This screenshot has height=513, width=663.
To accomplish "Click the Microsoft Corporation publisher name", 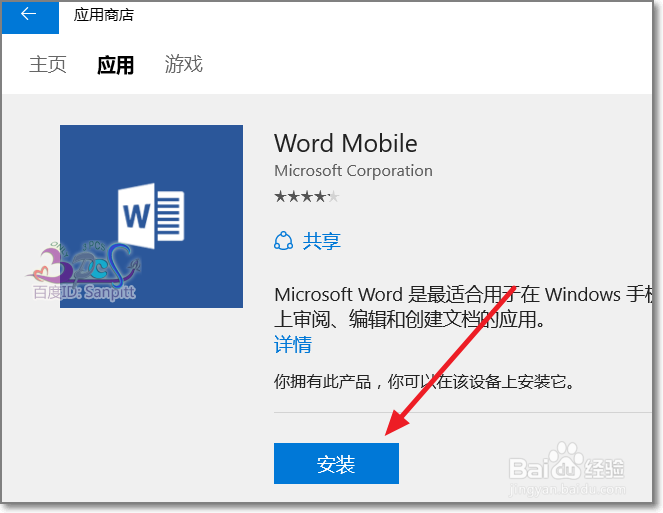I will [353, 171].
